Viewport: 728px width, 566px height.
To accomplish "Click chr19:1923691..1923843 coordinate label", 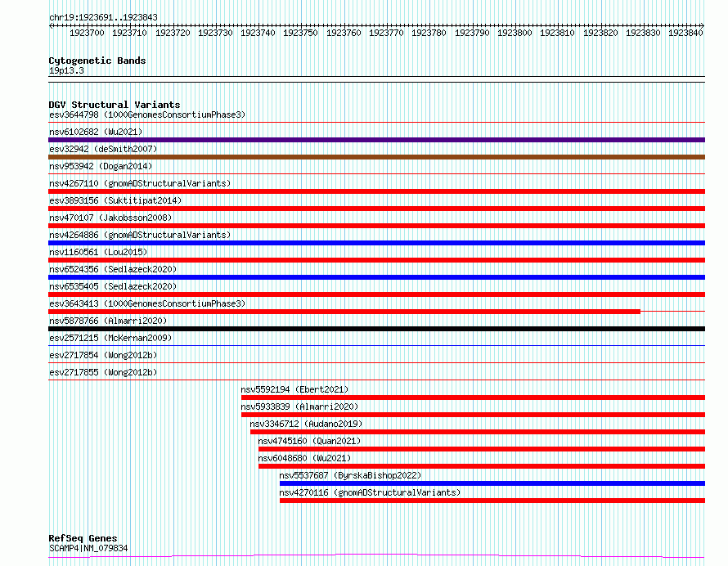I will [103, 18].
